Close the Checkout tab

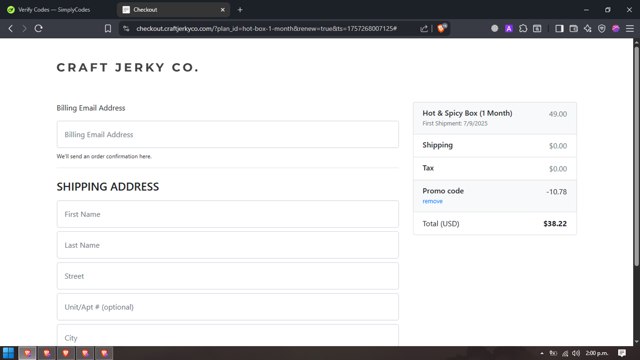222,9
